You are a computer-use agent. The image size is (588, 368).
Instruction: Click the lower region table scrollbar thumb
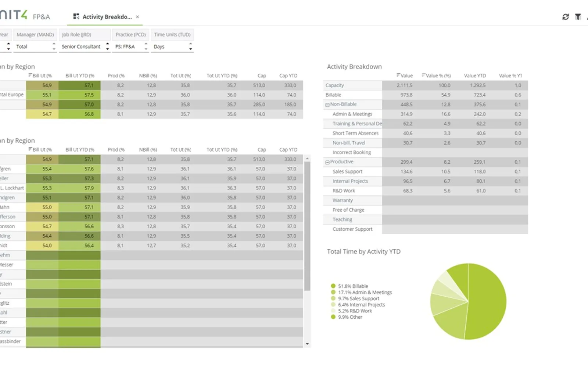click(x=307, y=226)
